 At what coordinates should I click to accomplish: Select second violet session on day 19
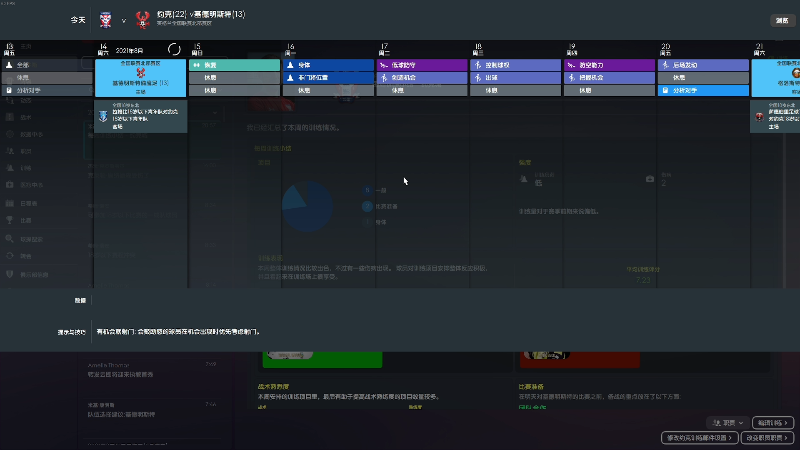point(609,78)
